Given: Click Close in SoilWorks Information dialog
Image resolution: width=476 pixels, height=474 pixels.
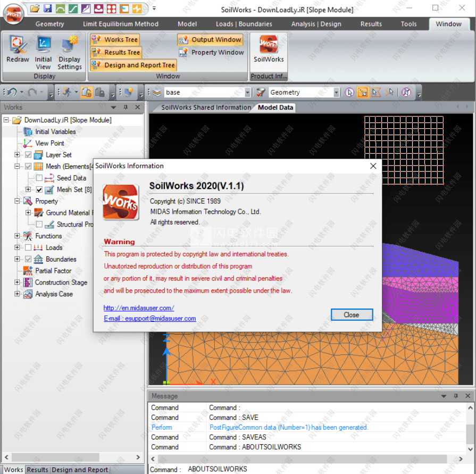Looking at the screenshot, I should coord(352,315).
